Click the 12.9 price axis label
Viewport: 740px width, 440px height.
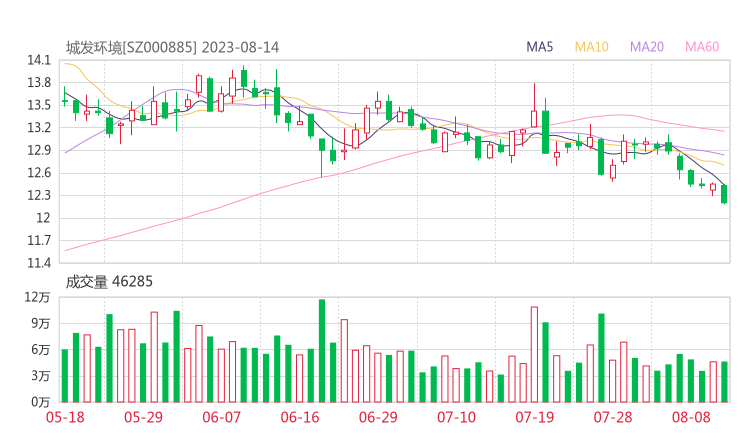[39, 151]
